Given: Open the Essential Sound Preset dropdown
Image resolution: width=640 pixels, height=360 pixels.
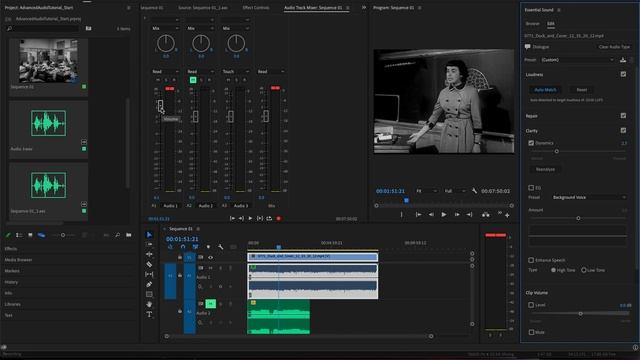Looking at the screenshot, I should coord(577,60).
